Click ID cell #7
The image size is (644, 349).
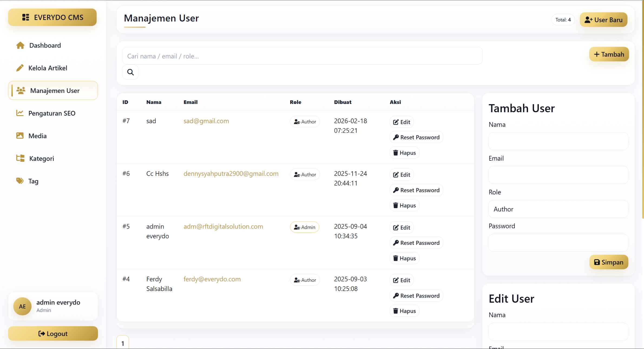click(x=126, y=121)
